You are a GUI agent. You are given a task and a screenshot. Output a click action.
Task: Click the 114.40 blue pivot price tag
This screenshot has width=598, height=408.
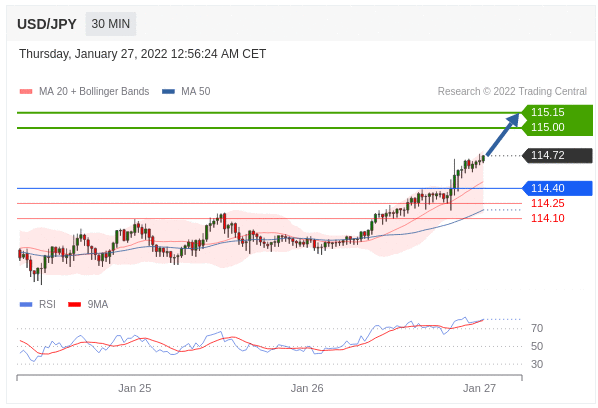tap(557, 188)
